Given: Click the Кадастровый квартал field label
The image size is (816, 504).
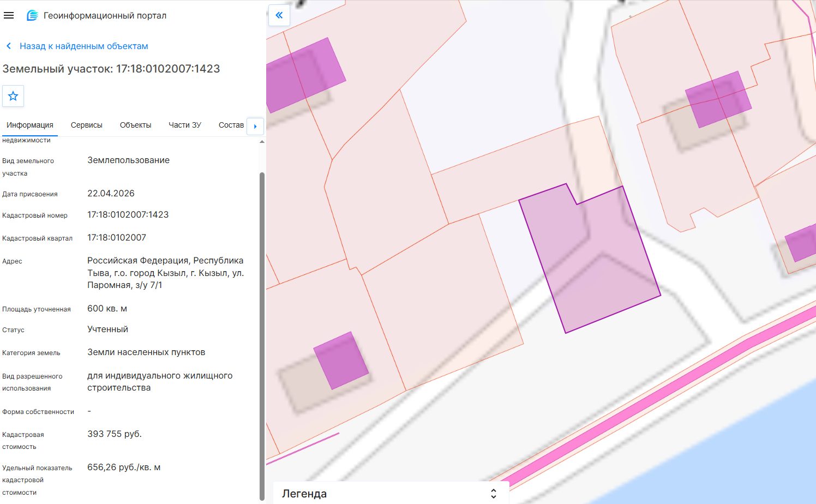Looking at the screenshot, I should 37,238.
